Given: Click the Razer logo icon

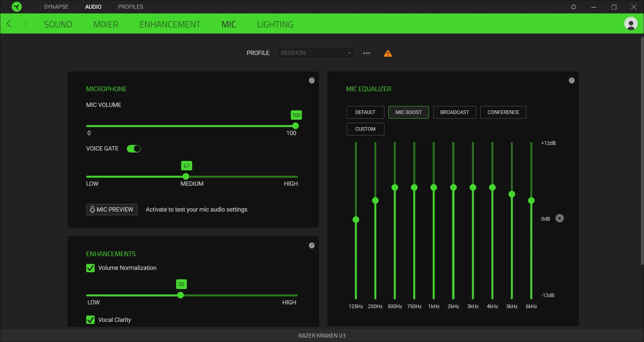Looking at the screenshot, I should [x=16, y=7].
